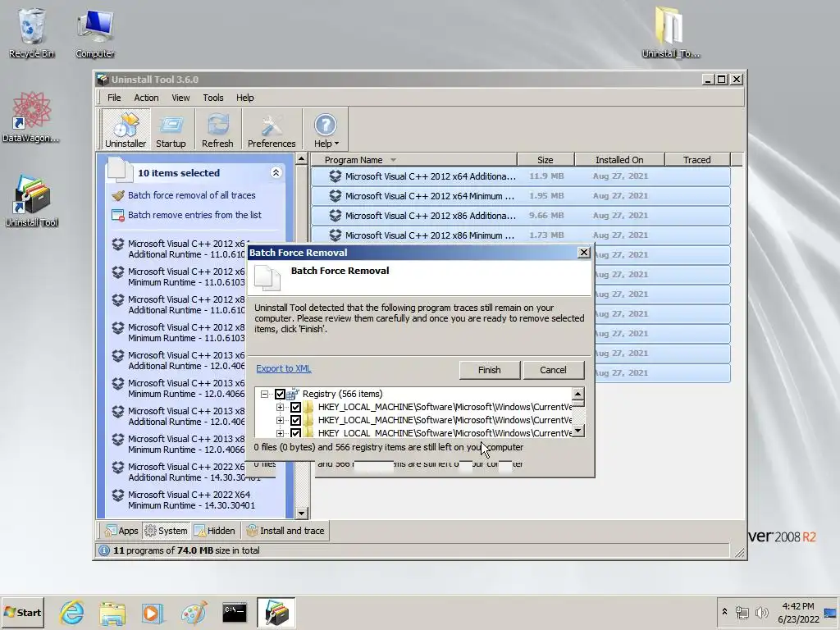
Task: Open the Startup toolbar section
Action: click(171, 129)
